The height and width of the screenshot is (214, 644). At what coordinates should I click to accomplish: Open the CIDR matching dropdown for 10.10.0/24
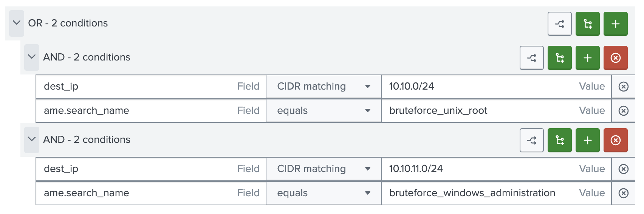[x=323, y=87]
